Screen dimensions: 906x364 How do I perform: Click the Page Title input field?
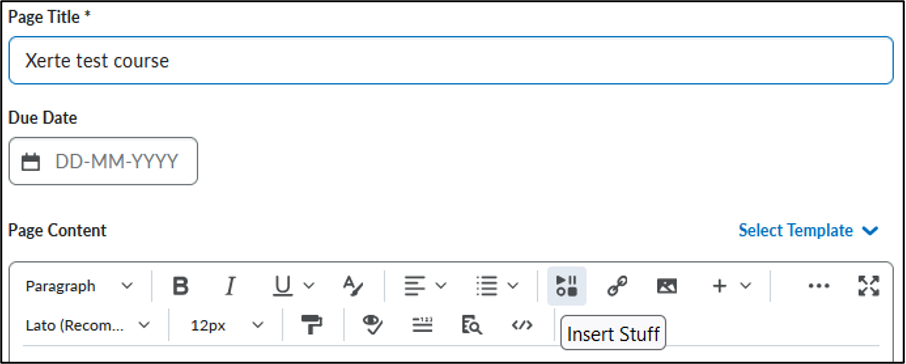tap(451, 61)
